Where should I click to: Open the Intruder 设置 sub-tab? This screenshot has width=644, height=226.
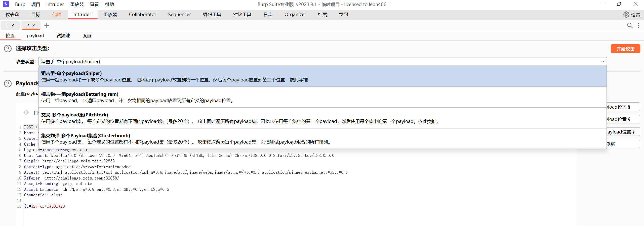click(87, 35)
